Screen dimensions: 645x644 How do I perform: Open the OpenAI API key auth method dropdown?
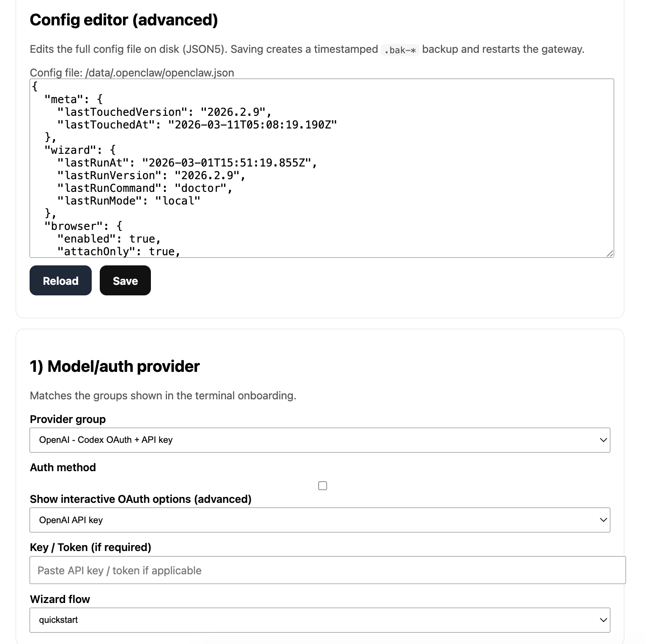pos(320,520)
